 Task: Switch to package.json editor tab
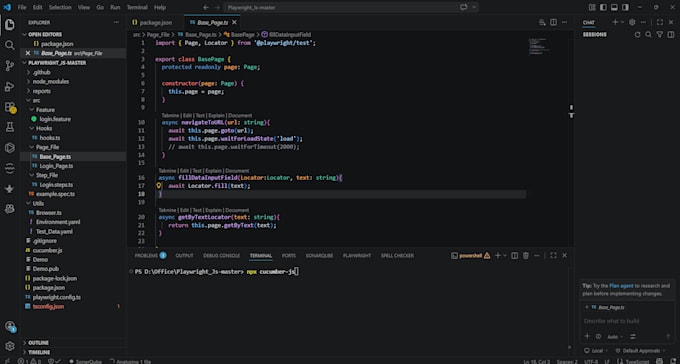[x=156, y=22]
